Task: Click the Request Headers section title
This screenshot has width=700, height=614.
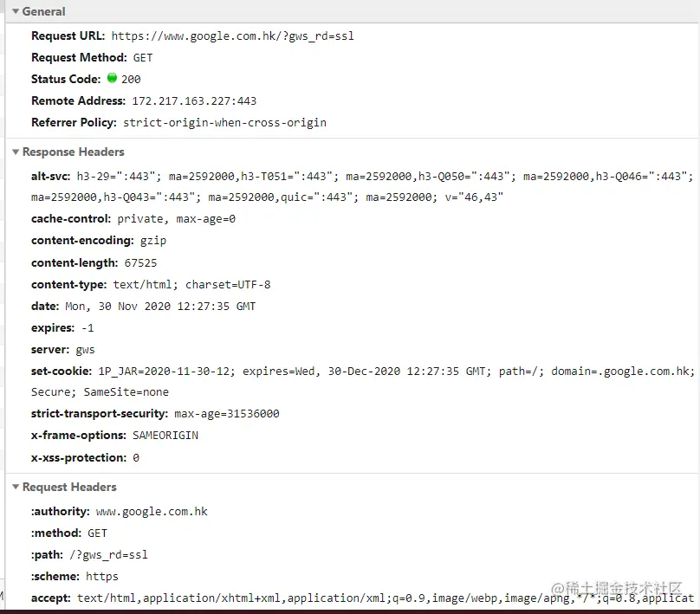Action: (69, 487)
